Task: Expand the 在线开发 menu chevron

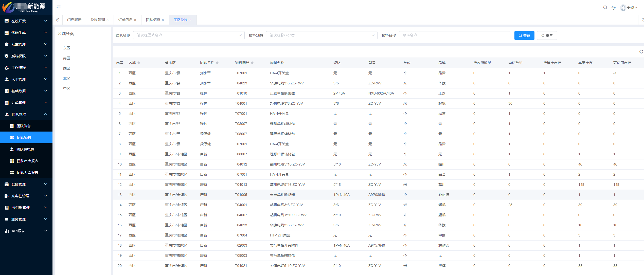Action: 46,21
